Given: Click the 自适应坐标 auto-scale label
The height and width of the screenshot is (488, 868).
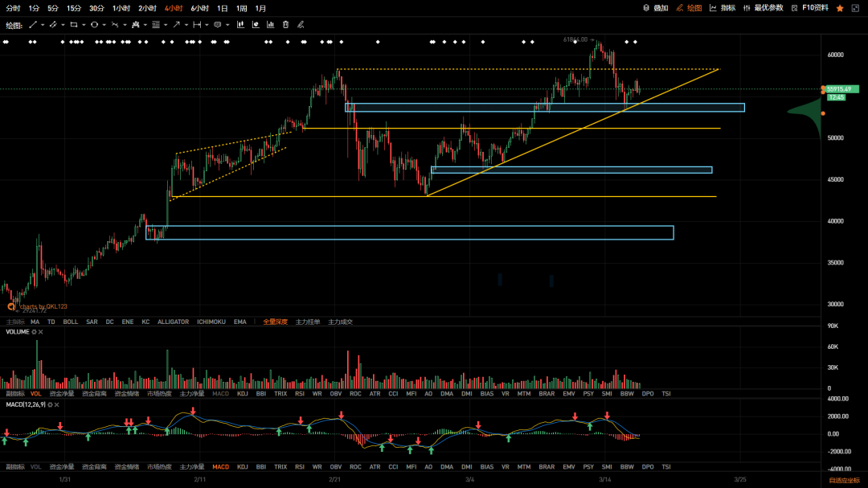Looking at the screenshot, I should click(844, 480).
